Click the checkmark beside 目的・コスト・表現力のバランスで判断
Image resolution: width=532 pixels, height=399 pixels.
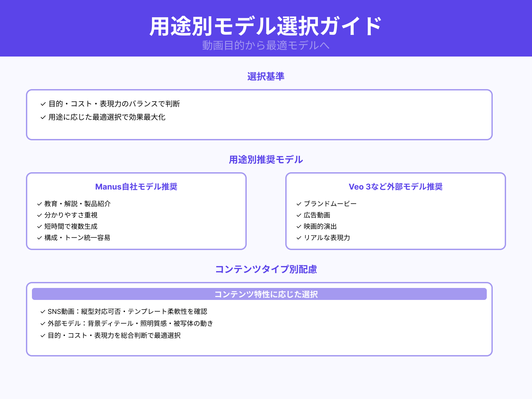click(42, 104)
